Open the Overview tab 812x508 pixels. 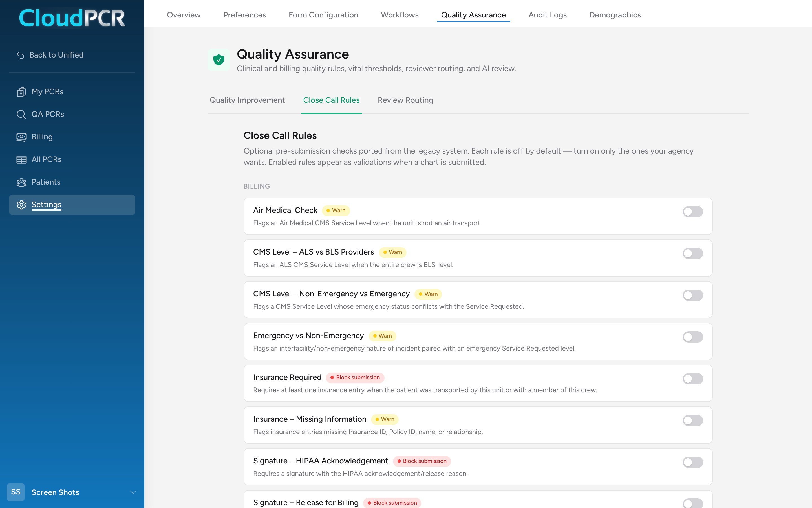tap(184, 15)
